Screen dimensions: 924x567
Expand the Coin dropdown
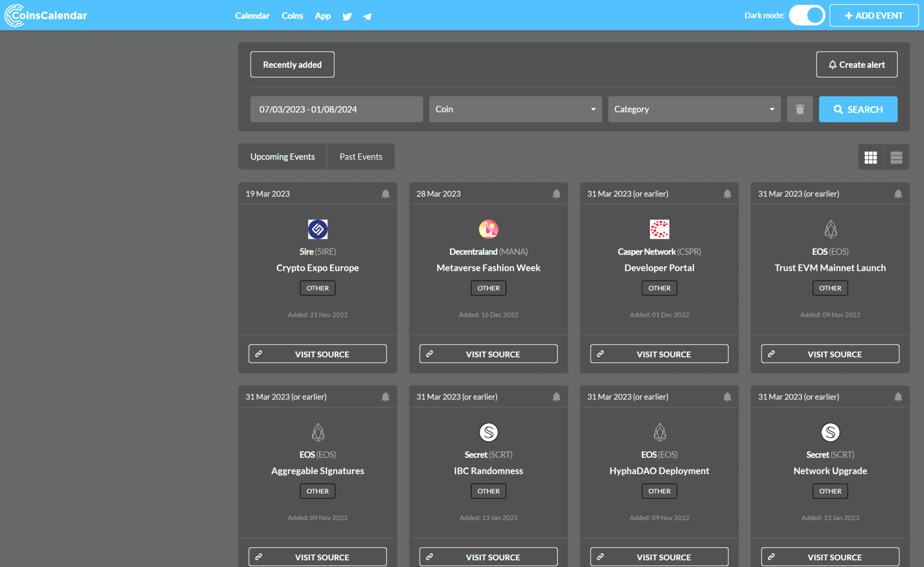(515, 109)
